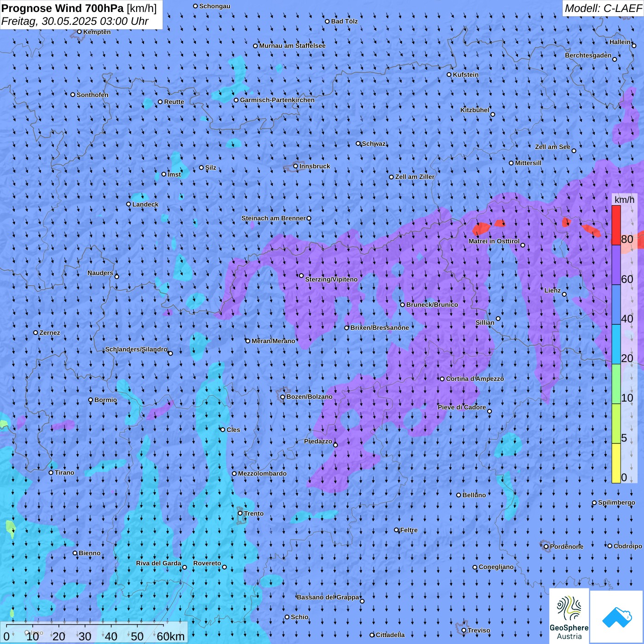Click the 'km/h' legend unit label
Viewport: 644px width, 644px height.
click(x=624, y=200)
